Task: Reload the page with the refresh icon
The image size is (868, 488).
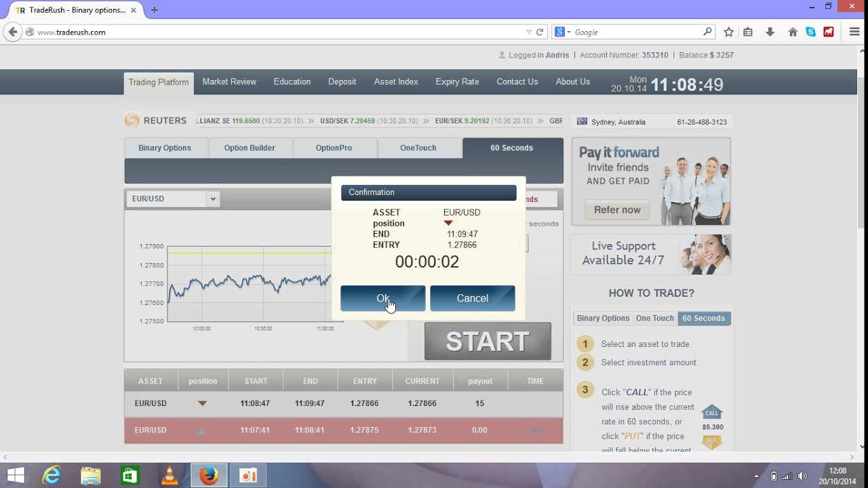Action: point(540,32)
